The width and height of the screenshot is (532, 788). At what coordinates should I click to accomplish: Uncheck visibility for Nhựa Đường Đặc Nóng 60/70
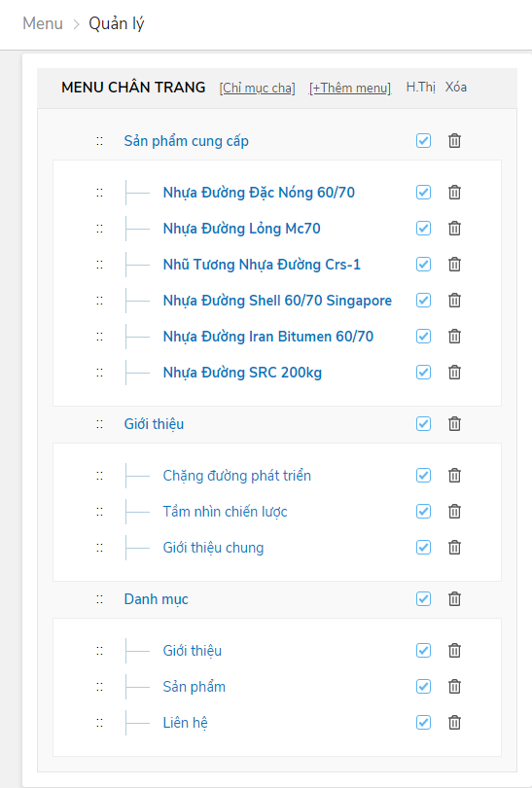(423, 192)
